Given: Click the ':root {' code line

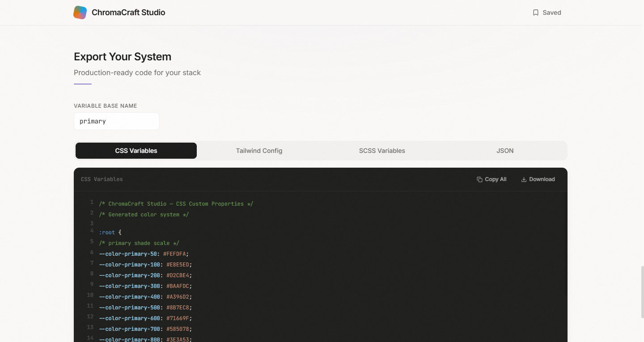Looking at the screenshot, I should tap(110, 232).
